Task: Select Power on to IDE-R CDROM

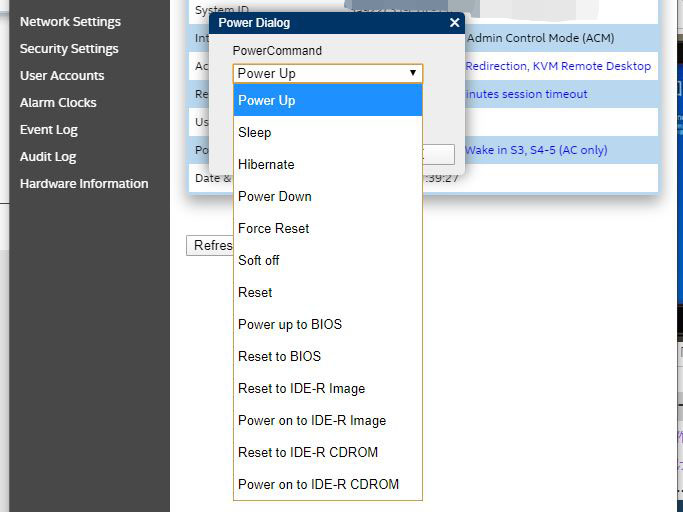Action: tap(328, 484)
